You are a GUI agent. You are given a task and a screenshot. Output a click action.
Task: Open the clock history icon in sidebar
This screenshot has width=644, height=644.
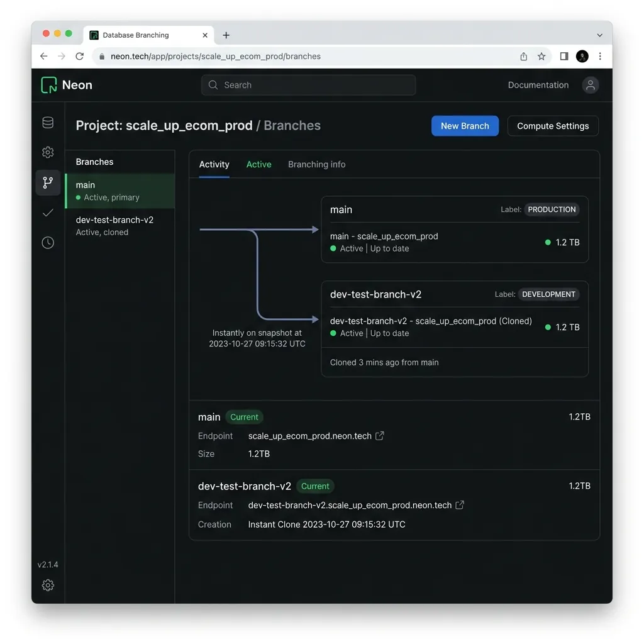tap(48, 243)
